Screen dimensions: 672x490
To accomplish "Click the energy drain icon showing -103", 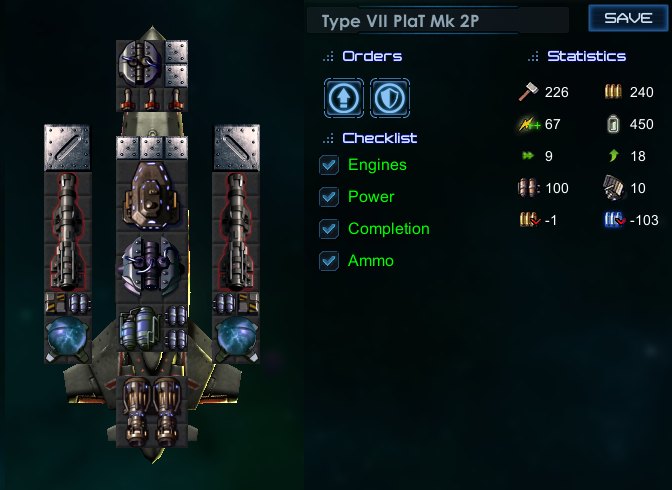I will [615, 220].
